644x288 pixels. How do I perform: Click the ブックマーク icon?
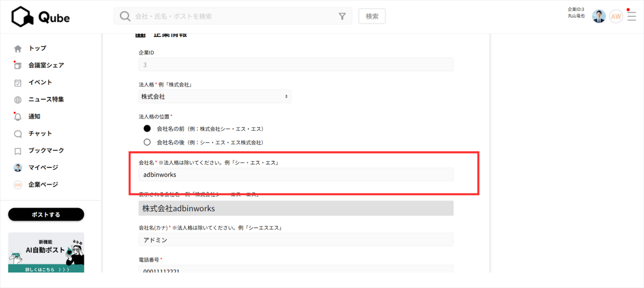point(17,150)
